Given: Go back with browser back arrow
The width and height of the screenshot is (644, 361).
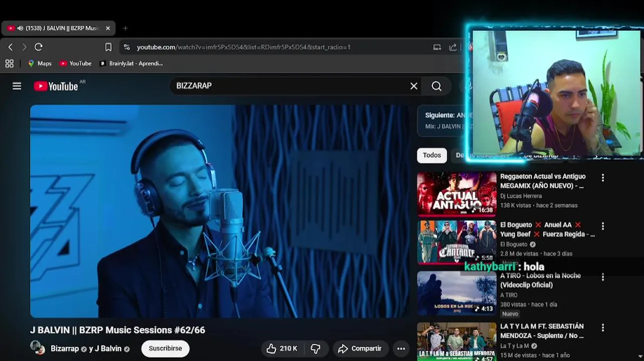Looking at the screenshot, I should click(x=11, y=47).
